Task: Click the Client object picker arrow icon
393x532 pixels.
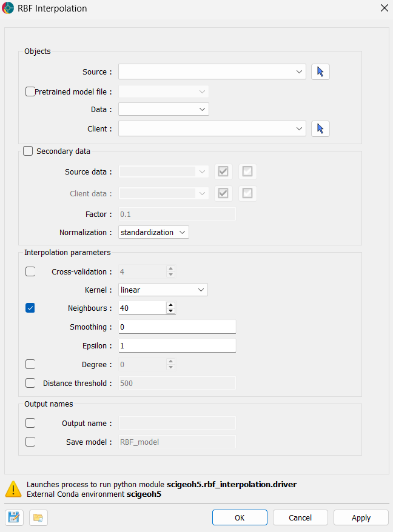Action: pos(320,128)
